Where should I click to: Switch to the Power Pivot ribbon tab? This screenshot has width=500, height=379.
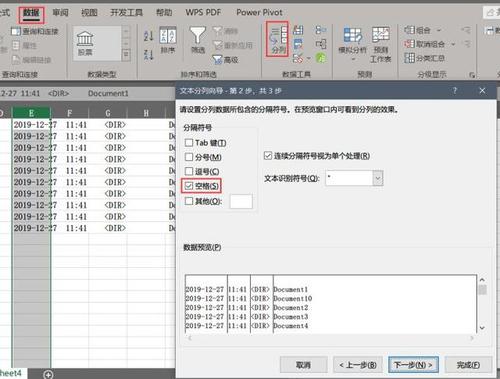coord(259,13)
